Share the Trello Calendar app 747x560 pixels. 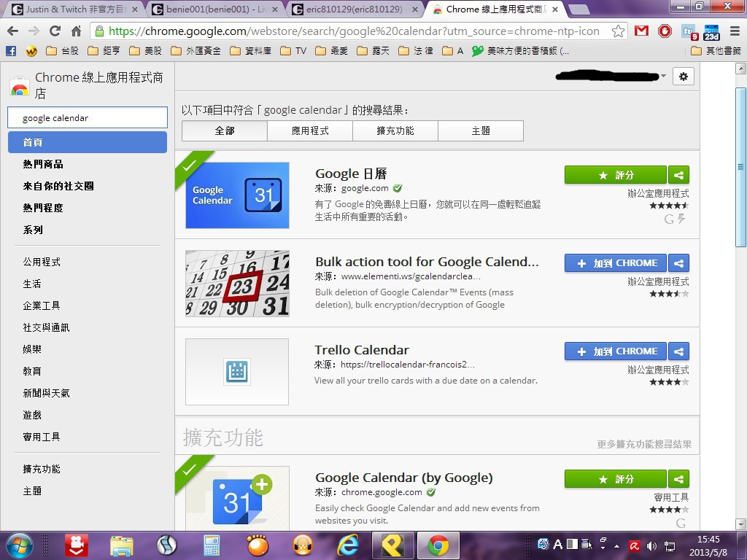pyautogui.click(x=679, y=351)
